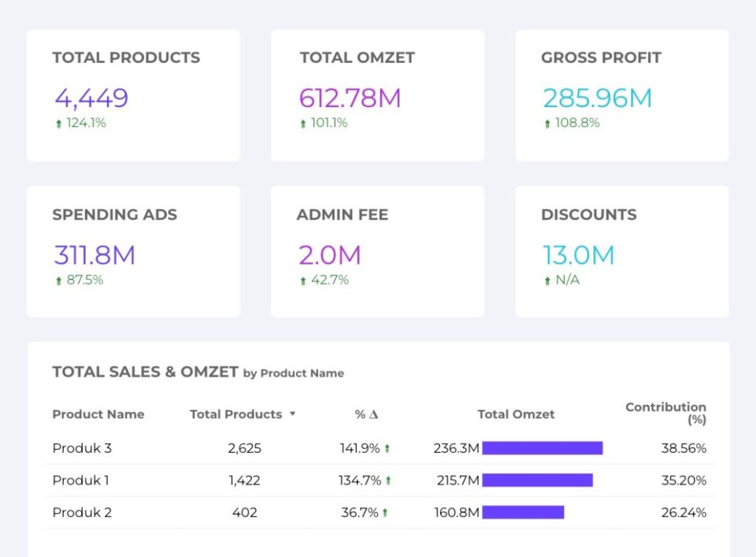Open the Gross Profit 285.96M scorecard

pyautogui.click(x=622, y=95)
